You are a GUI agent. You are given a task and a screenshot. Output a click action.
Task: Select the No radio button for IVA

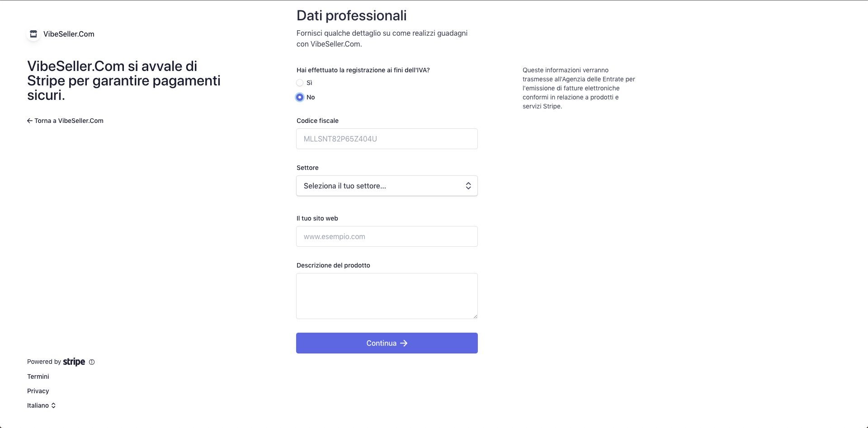[300, 97]
